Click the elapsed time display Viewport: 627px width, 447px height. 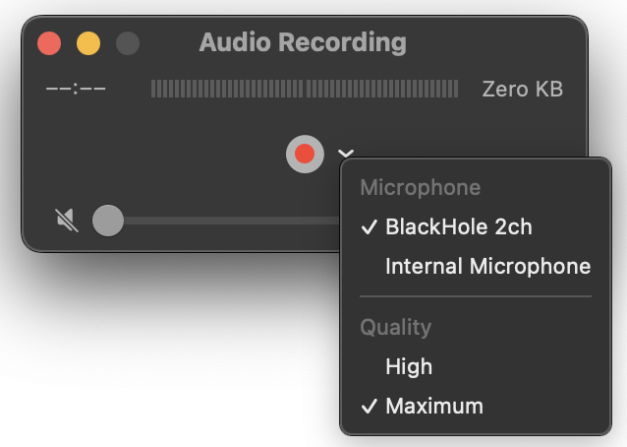[x=76, y=90]
